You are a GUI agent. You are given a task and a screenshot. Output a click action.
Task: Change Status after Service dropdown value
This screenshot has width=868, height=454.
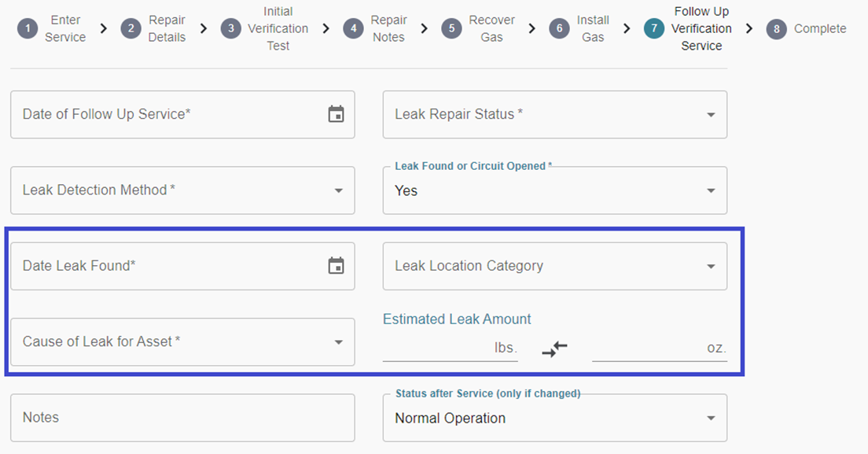coord(554,418)
